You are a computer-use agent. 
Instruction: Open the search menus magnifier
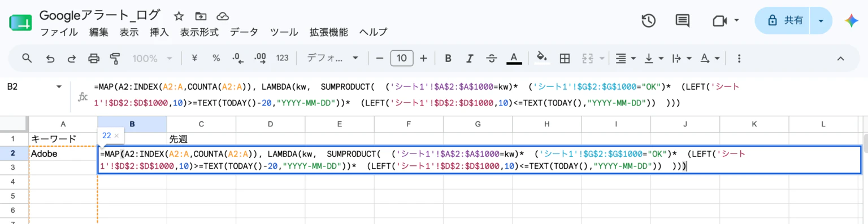tap(27, 58)
